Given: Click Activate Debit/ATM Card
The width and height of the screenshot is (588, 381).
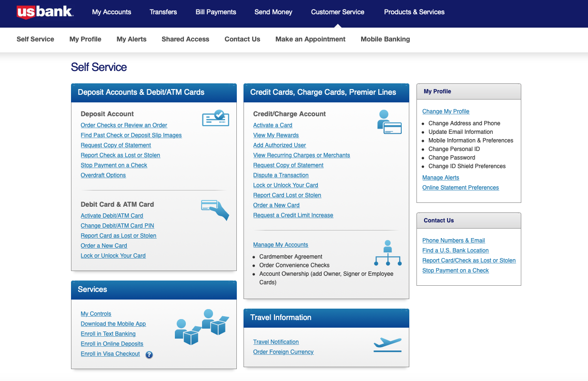Looking at the screenshot, I should 112,216.
